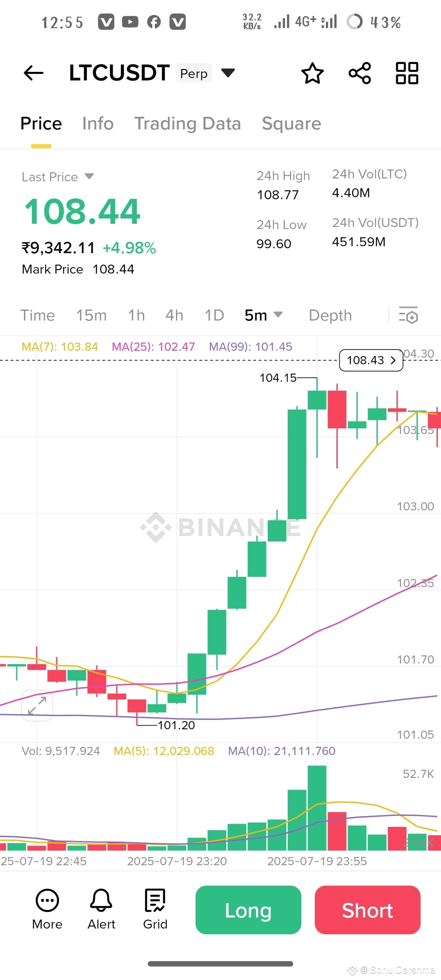This screenshot has height=980, width=441.
Task: Tap the +4.98% change percentage
Action: click(129, 248)
